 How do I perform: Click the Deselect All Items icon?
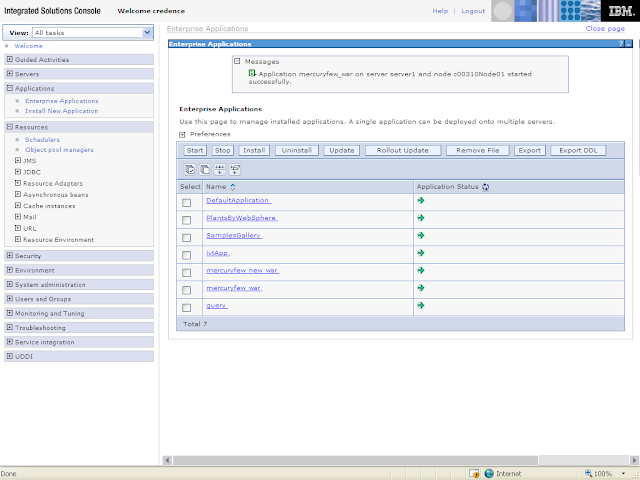205,169
